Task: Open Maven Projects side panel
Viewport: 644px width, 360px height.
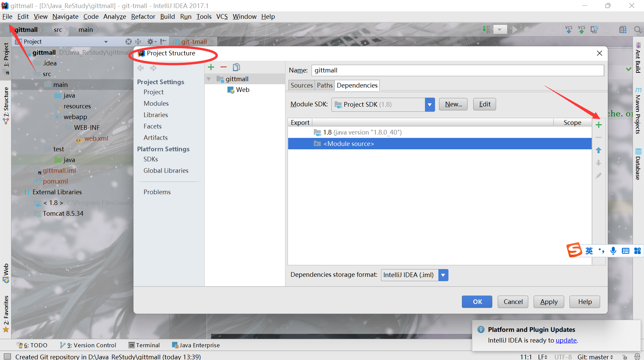Action: (638, 110)
